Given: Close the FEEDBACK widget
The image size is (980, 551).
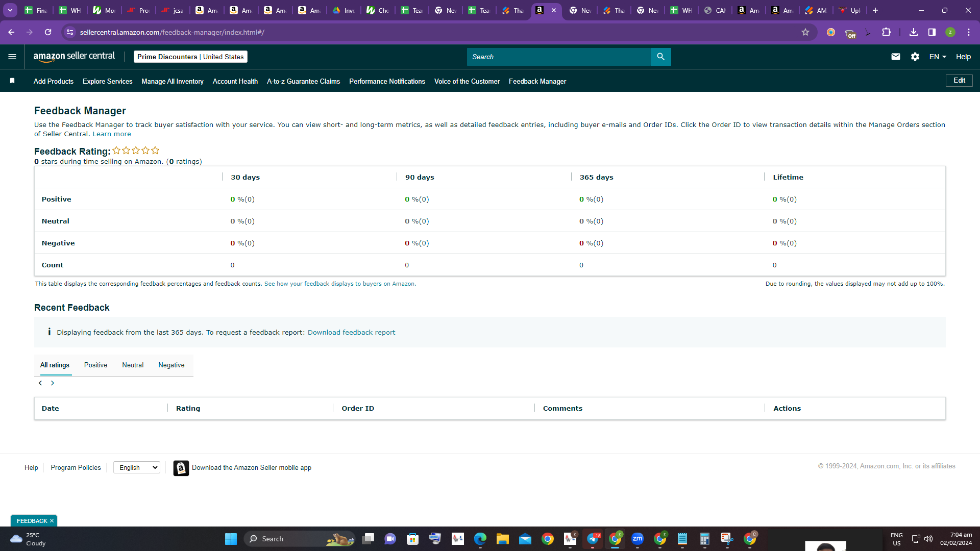Looking at the screenshot, I should pos(52,521).
